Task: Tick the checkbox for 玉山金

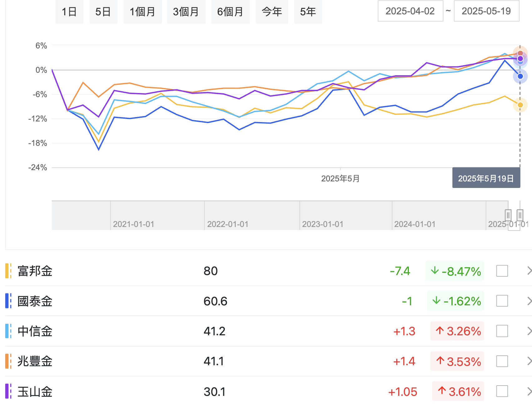Action: coord(502,391)
